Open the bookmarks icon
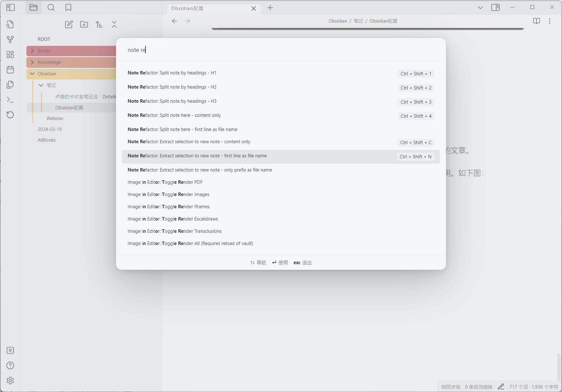 [x=68, y=7]
